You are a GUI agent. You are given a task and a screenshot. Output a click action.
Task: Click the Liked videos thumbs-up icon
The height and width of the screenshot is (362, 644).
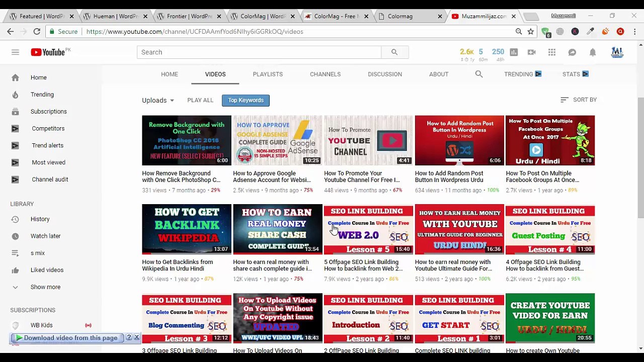15,270
